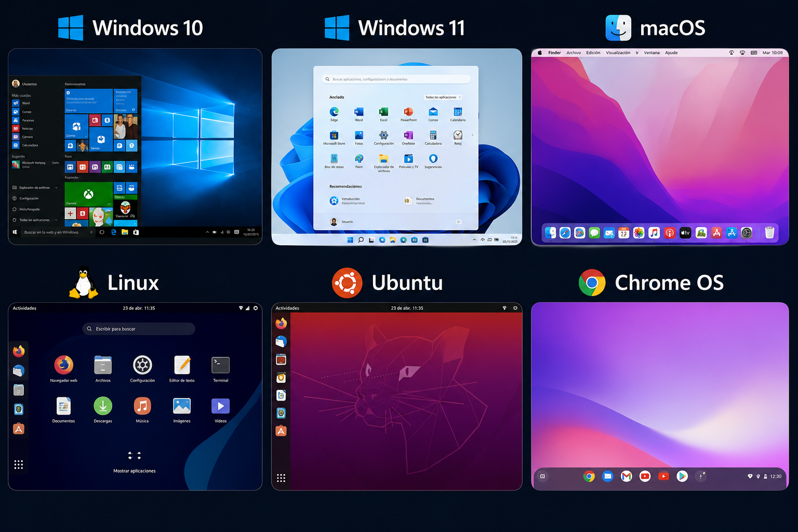The height and width of the screenshot is (532, 798).
Task: Open Calculadora in Windows 10 most used list
Action: (25, 145)
